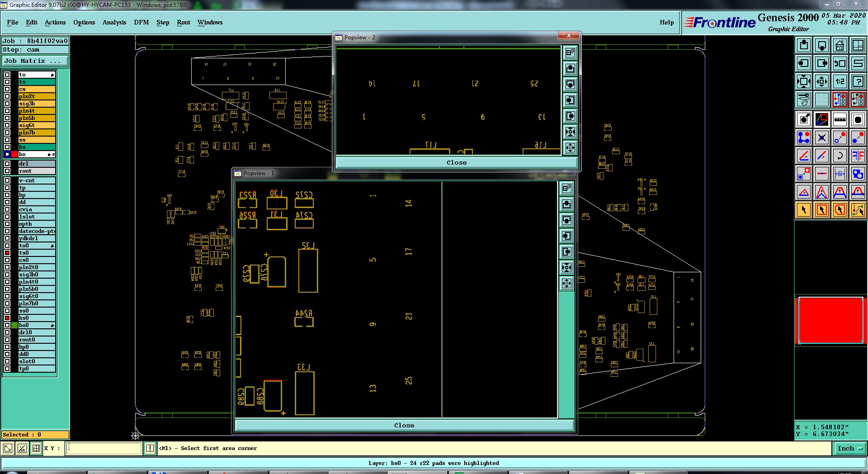Click the zoom in icon with outward arrows
The image size is (868, 474).
[x=804, y=81]
